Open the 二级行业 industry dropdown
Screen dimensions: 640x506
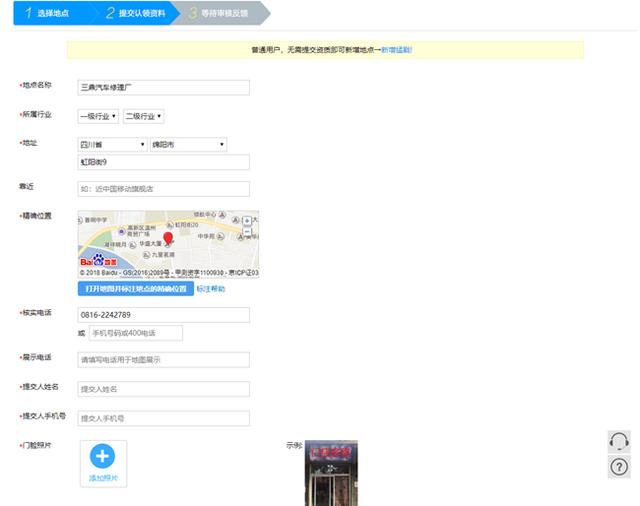pos(144,116)
